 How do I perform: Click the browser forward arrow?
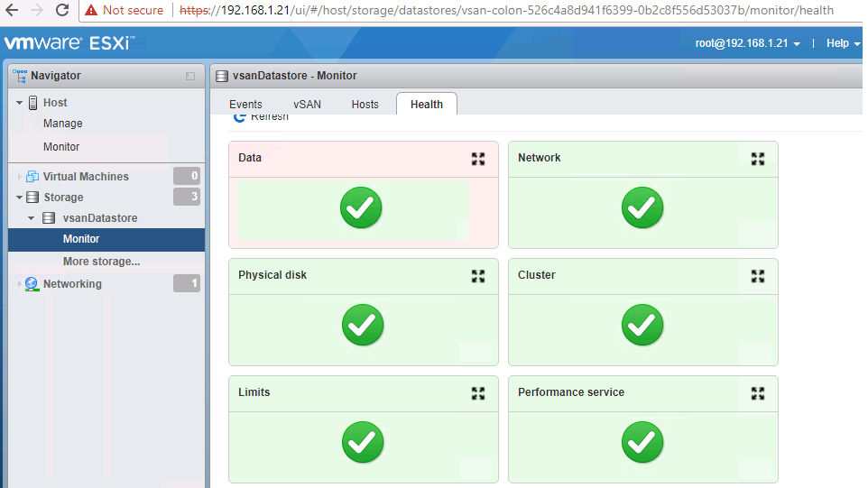(36, 10)
